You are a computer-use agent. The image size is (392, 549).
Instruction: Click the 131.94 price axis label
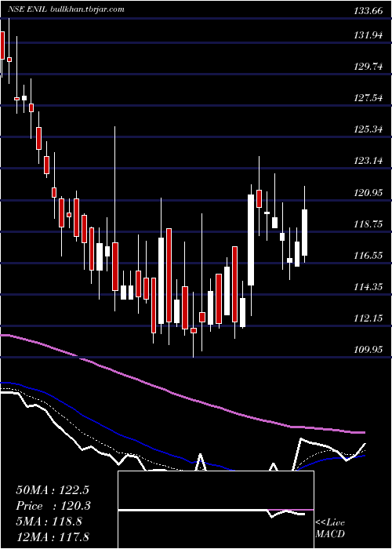[368, 35]
